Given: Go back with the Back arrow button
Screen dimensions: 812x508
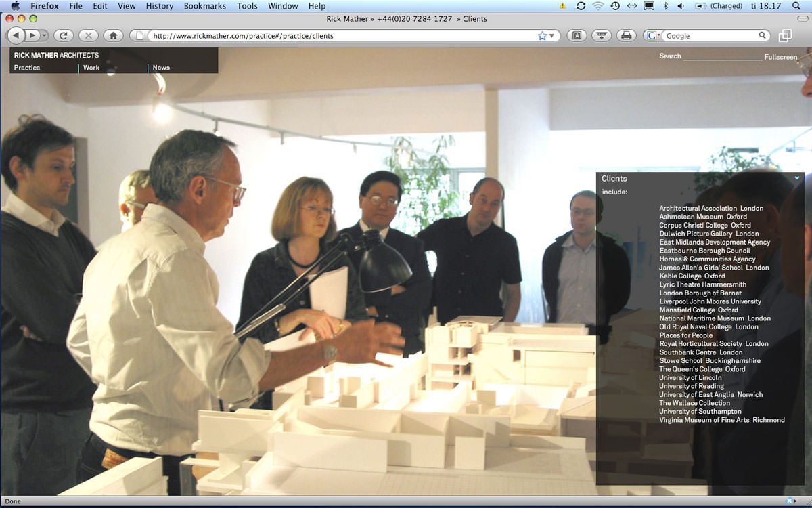Looking at the screenshot, I should click(15, 35).
